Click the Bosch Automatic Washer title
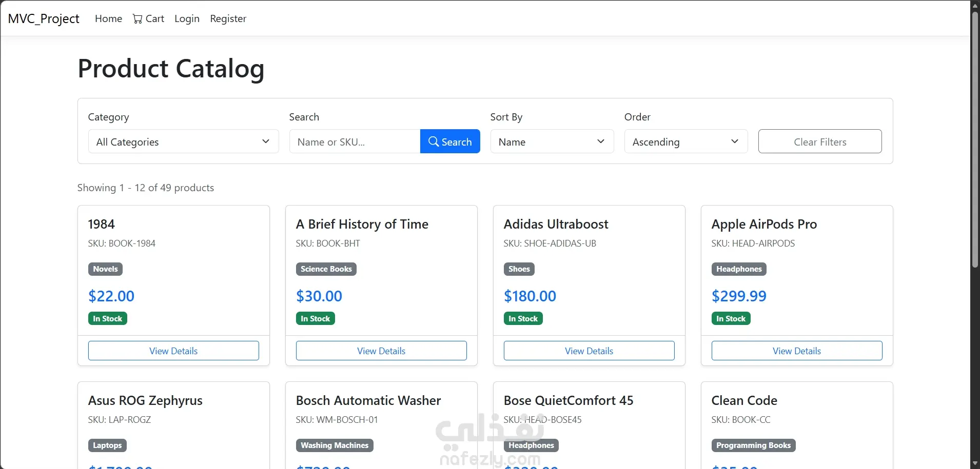 368,401
